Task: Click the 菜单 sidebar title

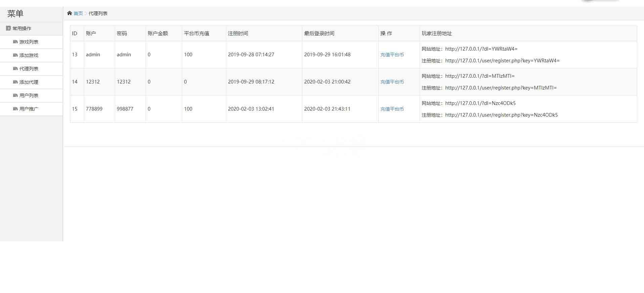Action: pyautogui.click(x=15, y=14)
